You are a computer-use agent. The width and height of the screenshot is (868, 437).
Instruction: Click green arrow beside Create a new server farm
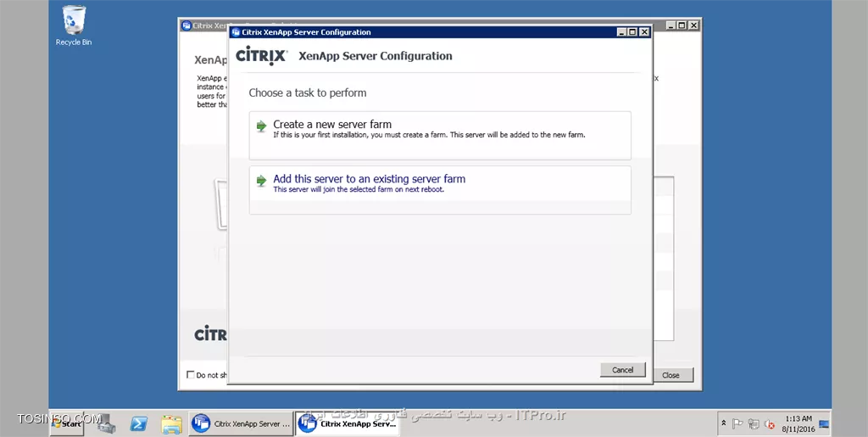click(261, 126)
